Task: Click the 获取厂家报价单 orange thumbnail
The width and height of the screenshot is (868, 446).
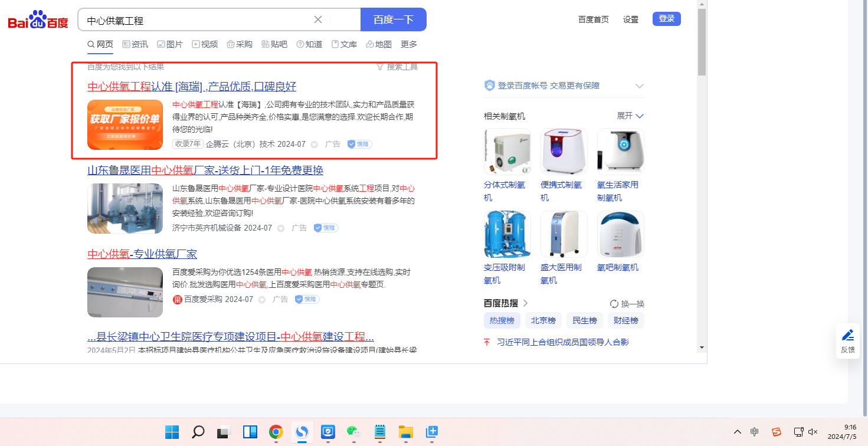Action: 125,124
